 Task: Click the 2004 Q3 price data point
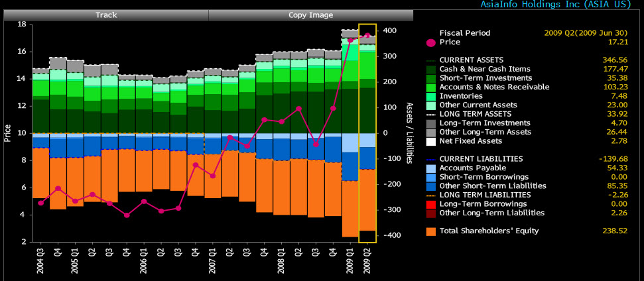[x=40, y=203]
